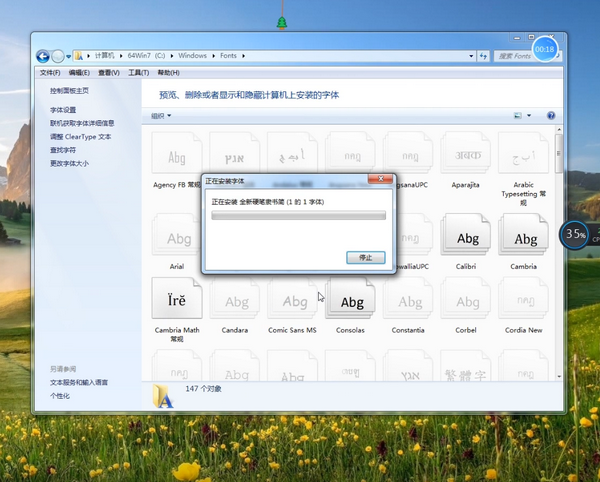Image resolution: width=600 pixels, height=482 pixels.
Task: Click the 00:18 recording timer circle
Action: 545,49
